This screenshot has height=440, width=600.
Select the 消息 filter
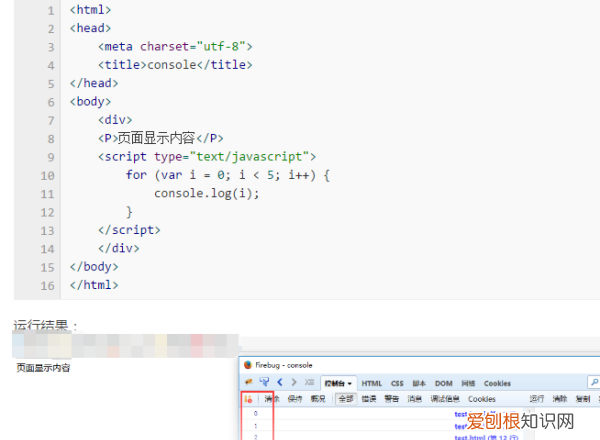tap(414, 399)
